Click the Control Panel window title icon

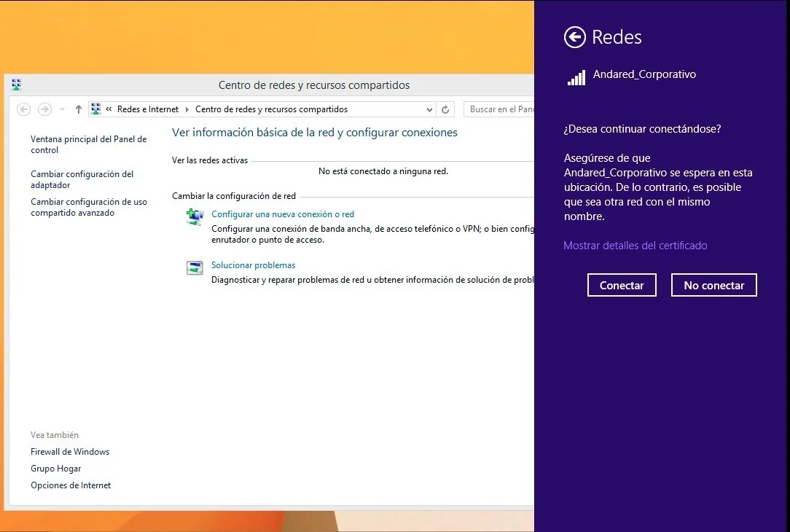[17, 85]
